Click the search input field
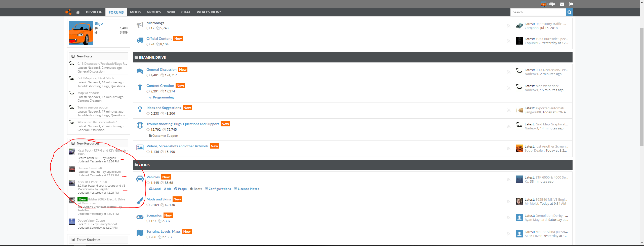644x246 pixels. pyautogui.click(x=538, y=12)
